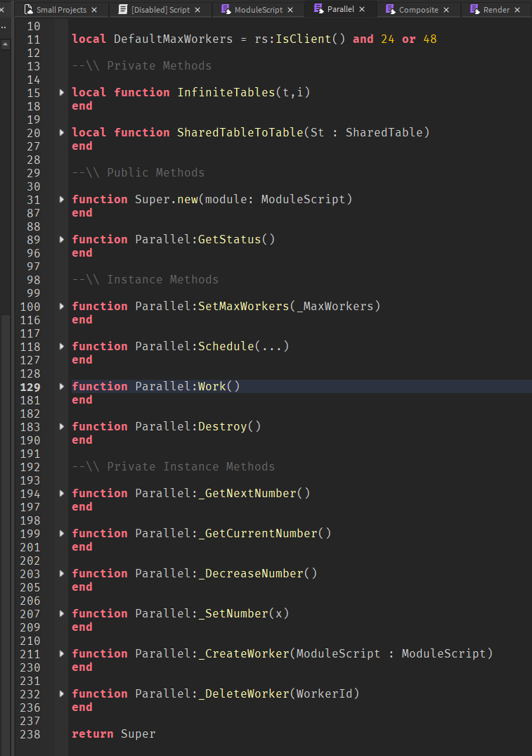This screenshot has width=532, height=756.
Task: Click the ModuleScript icon on the Parallel tab
Action: (x=318, y=10)
